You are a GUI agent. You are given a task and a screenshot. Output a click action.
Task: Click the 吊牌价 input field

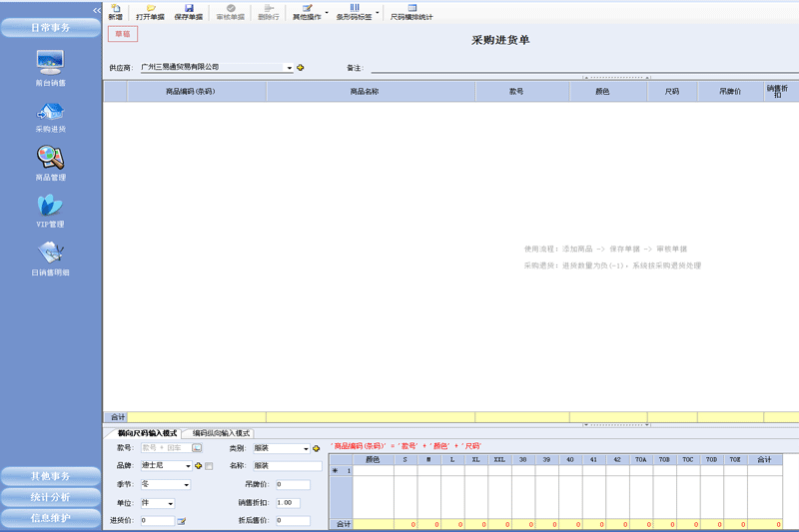click(x=292, y=485)
